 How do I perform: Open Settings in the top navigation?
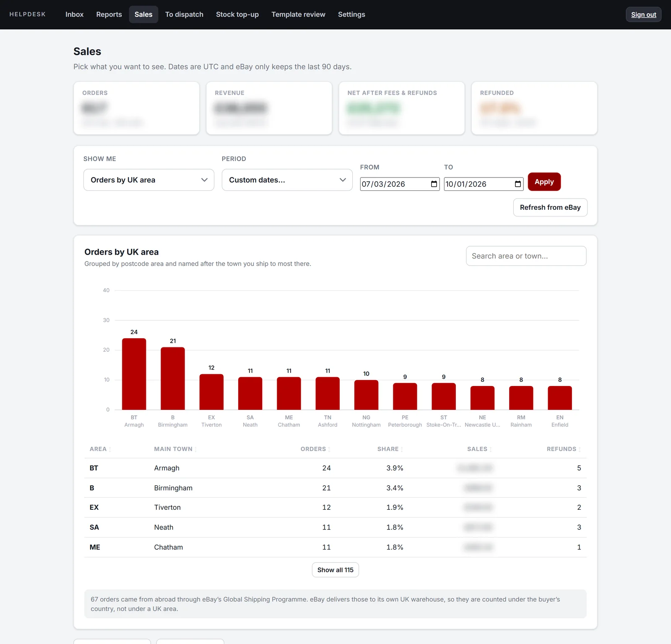(351, 15)
